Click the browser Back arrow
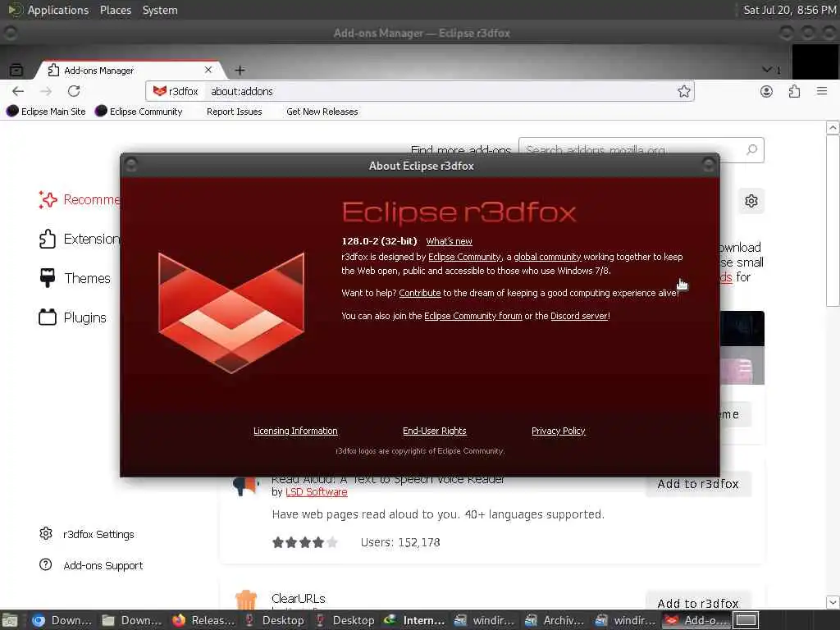This screenshot has width=840, height=630. [18, 91]
